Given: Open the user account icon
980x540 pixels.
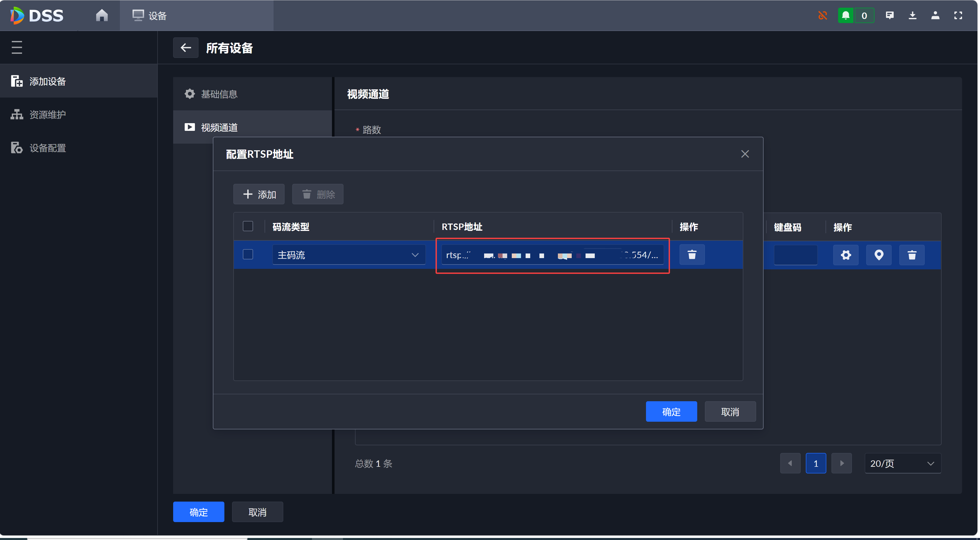Looking at the screenshot, I should (935, 15).
